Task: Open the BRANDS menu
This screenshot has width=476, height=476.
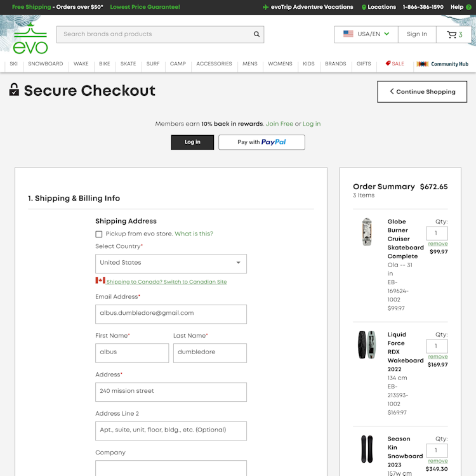Action: coord(336,63)
